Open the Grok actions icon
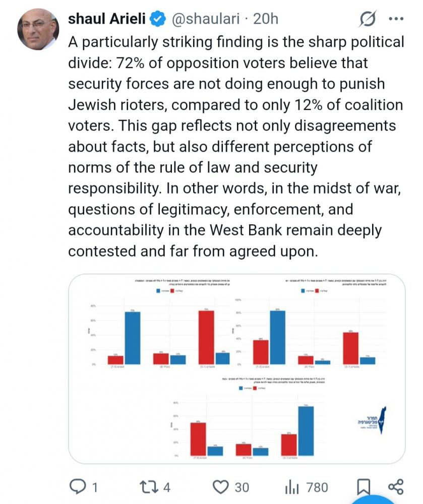The width and height of the screenshot is (423, 504). [x=368, y=19]
